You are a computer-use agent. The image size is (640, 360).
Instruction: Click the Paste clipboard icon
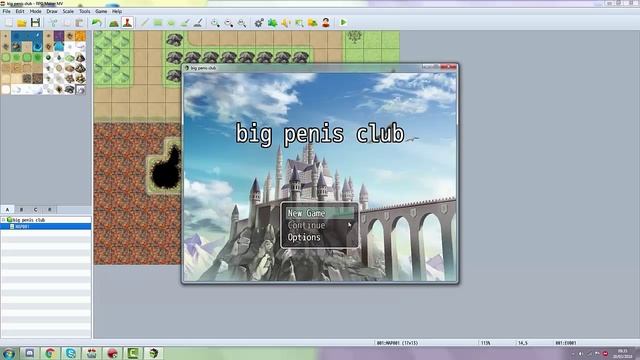(x=80, y=22)
